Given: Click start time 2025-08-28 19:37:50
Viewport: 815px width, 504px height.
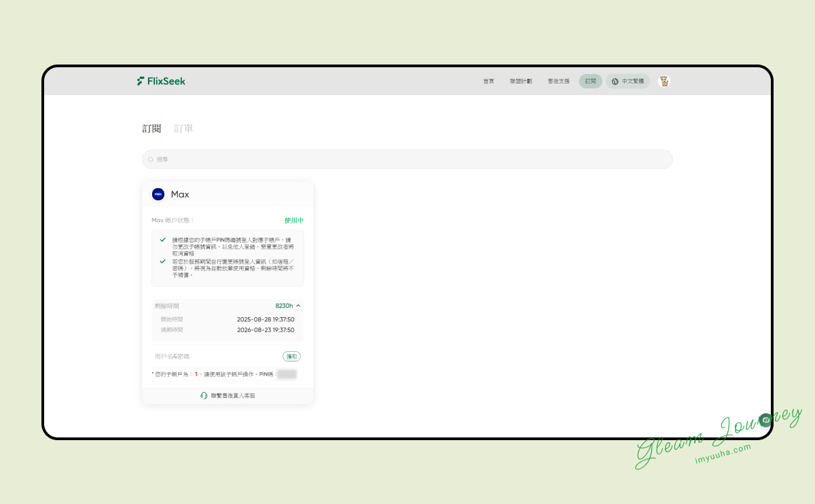Looking at the screenshot, I should click(266, 319).
